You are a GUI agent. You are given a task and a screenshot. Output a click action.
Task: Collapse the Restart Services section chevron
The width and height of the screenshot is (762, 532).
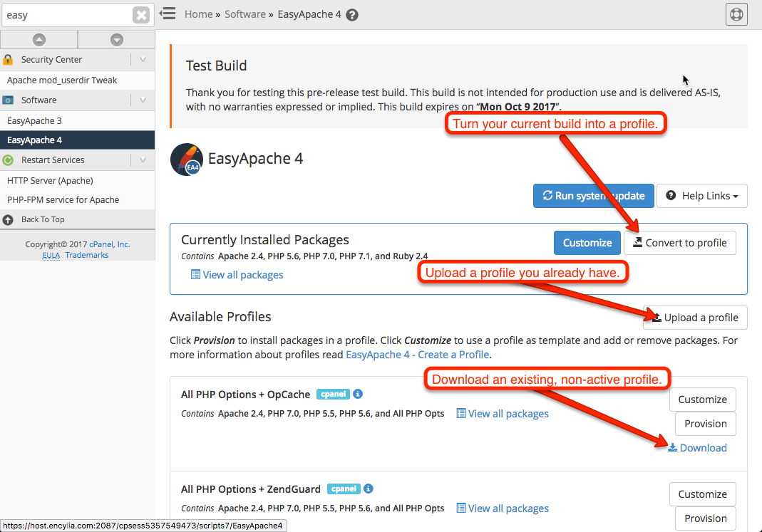pos(143,160)
